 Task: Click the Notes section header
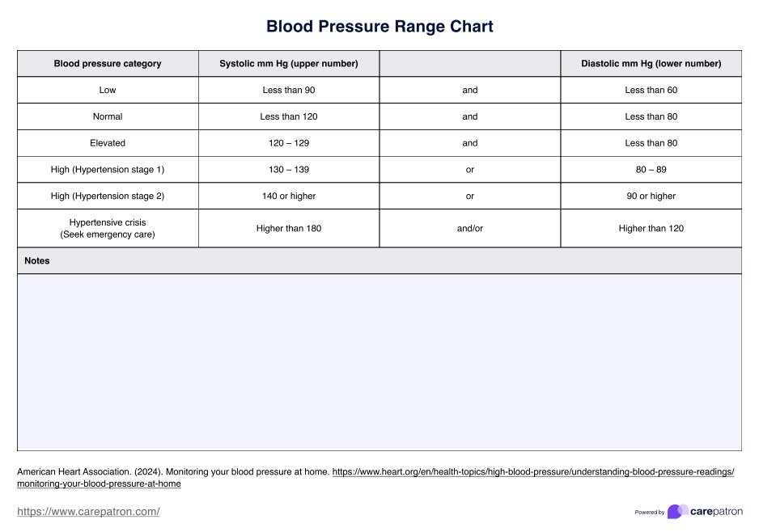click(37, 261)
